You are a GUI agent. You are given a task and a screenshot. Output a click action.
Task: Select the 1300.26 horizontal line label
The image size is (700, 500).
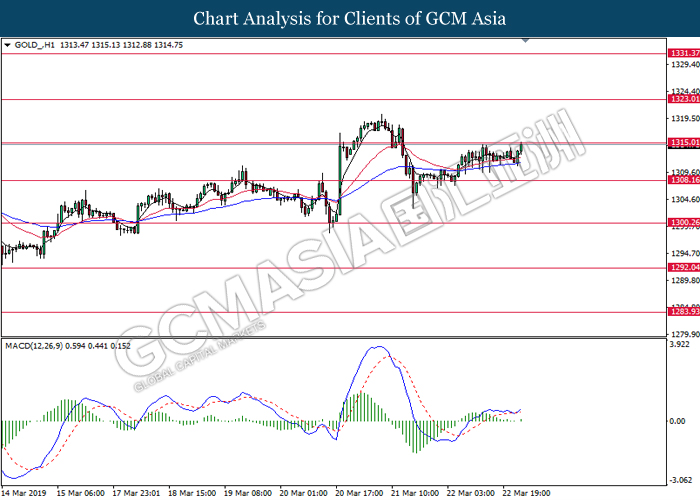[x=684, y=222]
